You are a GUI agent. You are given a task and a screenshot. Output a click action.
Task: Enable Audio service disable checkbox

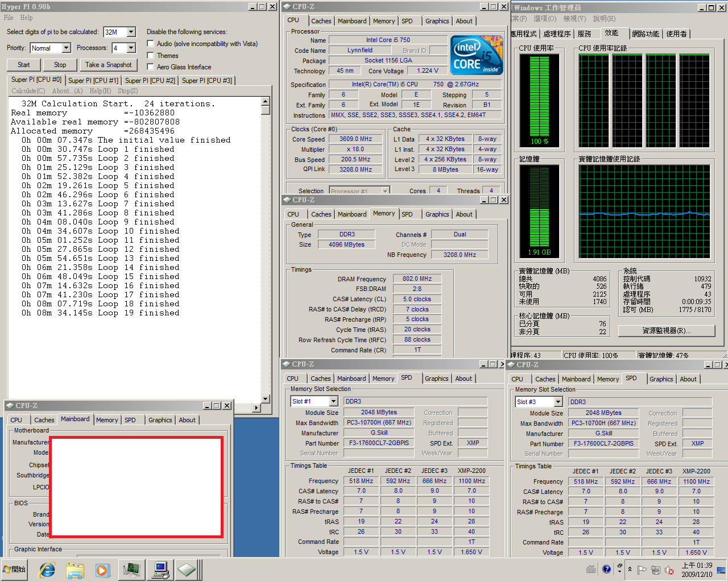point(150,43)
